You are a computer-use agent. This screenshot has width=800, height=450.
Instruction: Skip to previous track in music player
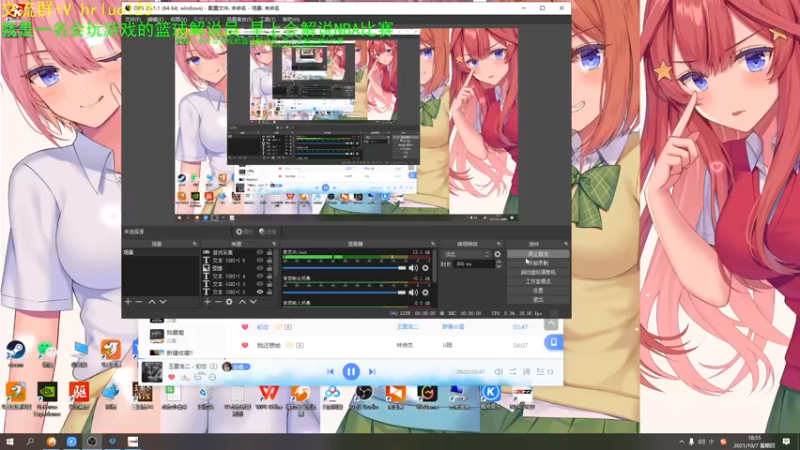330,371
